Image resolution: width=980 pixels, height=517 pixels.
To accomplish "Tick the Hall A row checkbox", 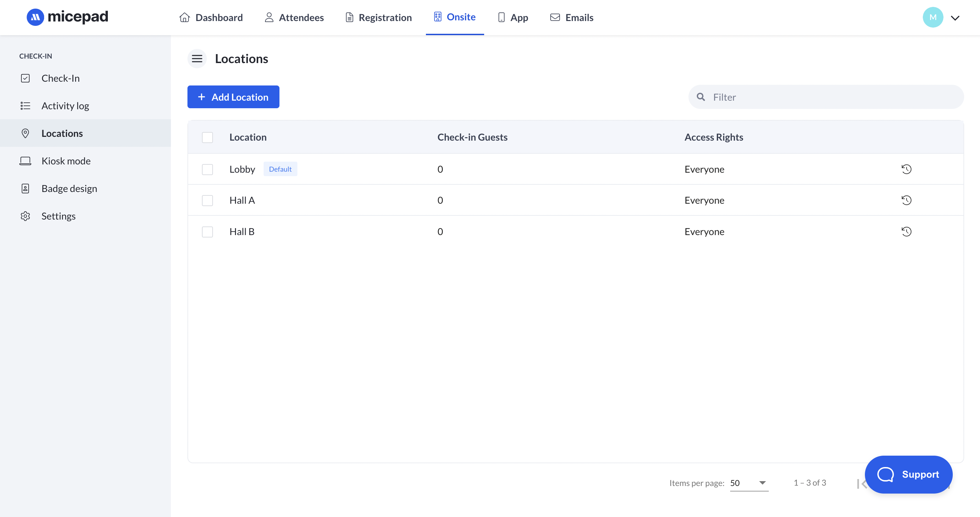I will pyautogui.click(x=207, y=201).
